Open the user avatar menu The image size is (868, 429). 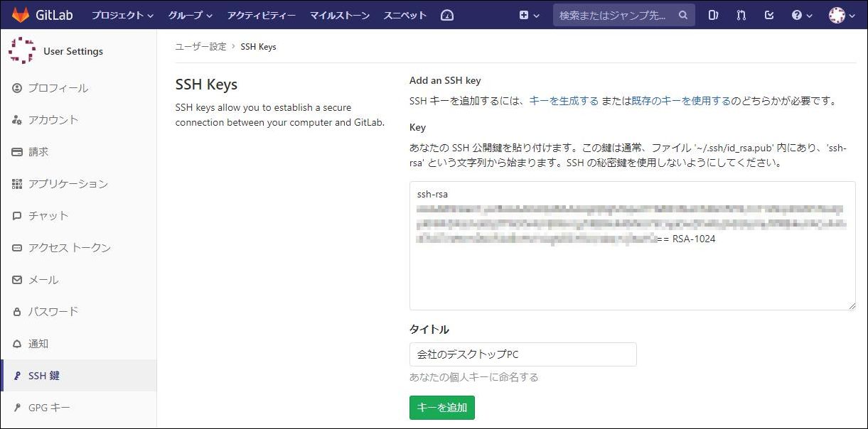[841, 15]
